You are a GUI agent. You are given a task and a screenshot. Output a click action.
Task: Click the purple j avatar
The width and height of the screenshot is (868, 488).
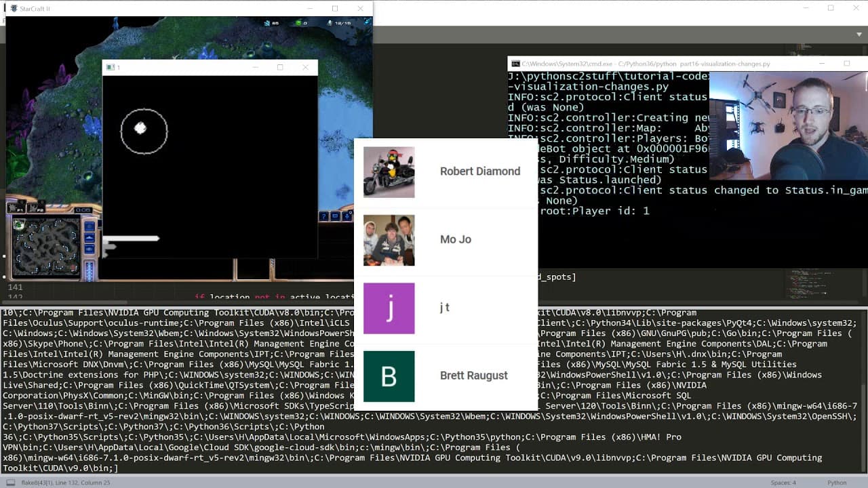(x=389, y=308)
